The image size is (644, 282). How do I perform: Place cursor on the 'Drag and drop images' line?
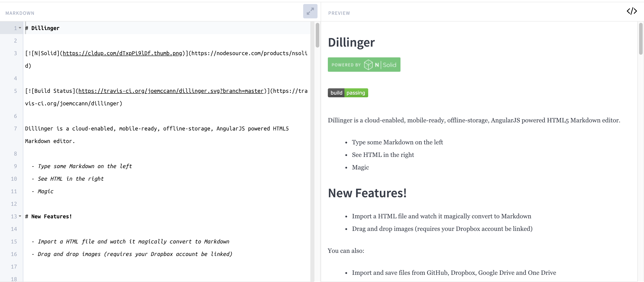(135, 254)
